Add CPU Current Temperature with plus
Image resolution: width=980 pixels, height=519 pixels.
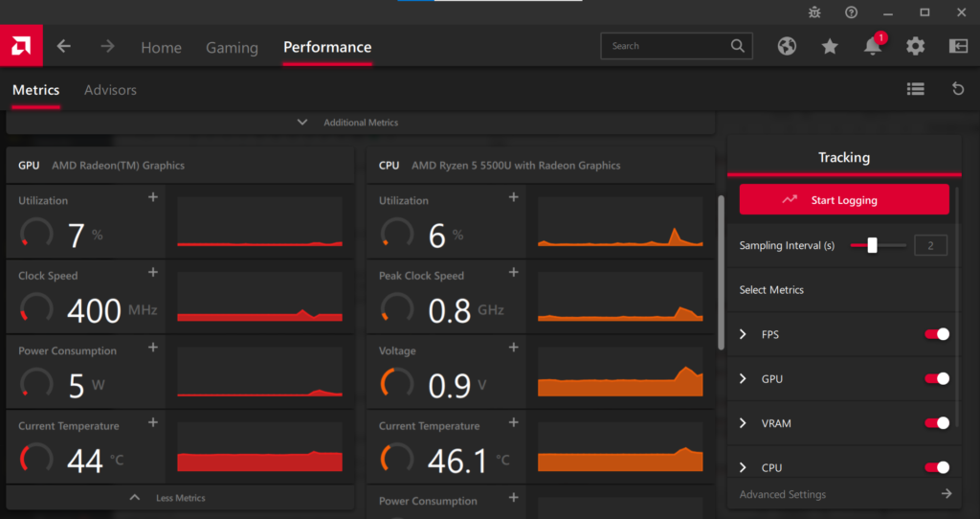[x=513, y=422]
